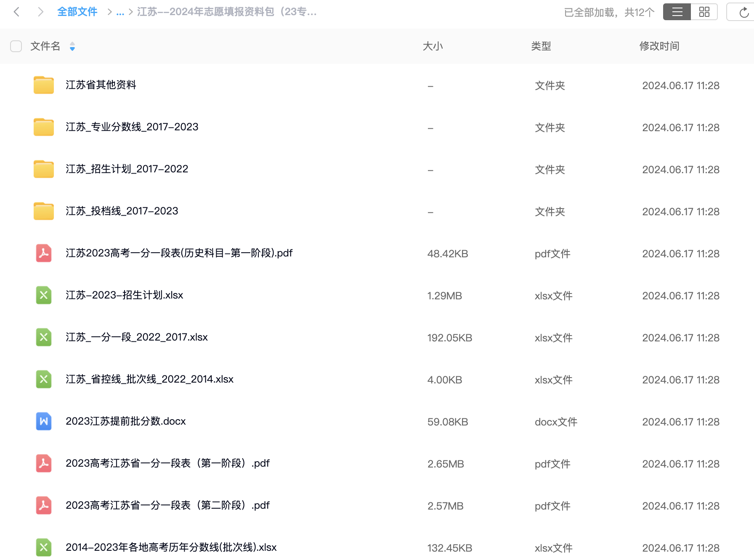Select the 江苏-2023-招生计划.xlsx file name
Viewport: 754px width, 560px height.
(125, 295)
